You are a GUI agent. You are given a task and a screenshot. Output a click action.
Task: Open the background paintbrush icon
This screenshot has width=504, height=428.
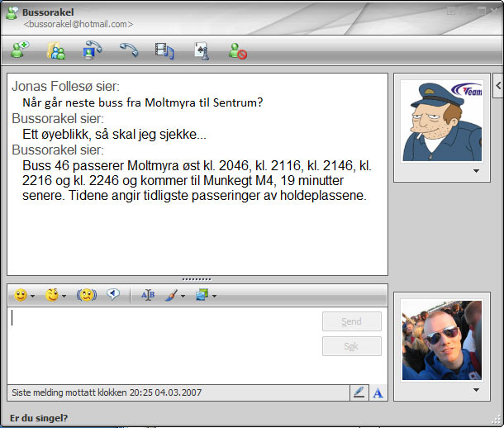tap(171, 295)
